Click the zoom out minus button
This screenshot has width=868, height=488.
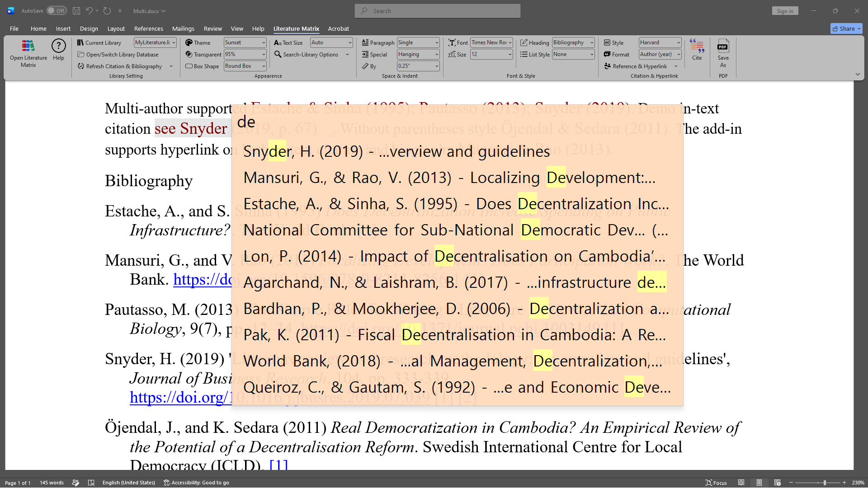(x=791, y=483)
